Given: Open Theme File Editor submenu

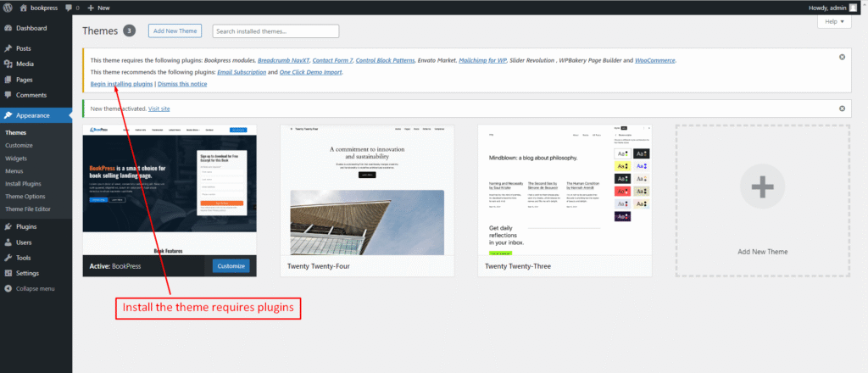Looking at the screenshot, I should tap(28, 209).
